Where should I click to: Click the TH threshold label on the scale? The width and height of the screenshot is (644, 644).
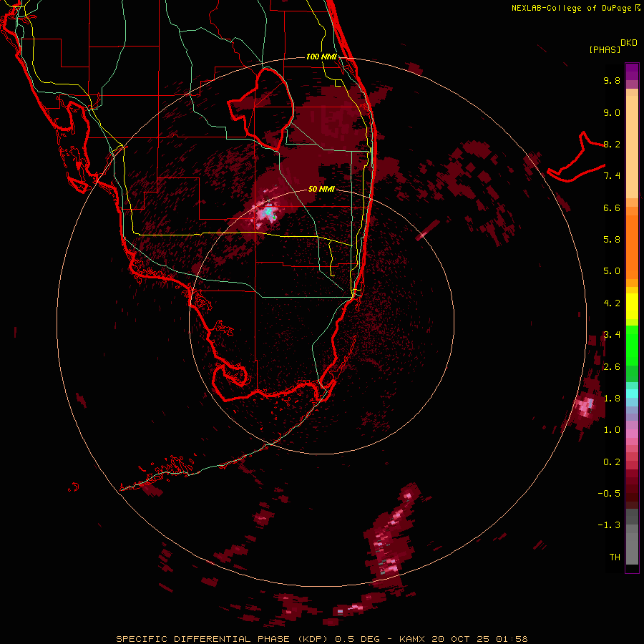point(615,557)
